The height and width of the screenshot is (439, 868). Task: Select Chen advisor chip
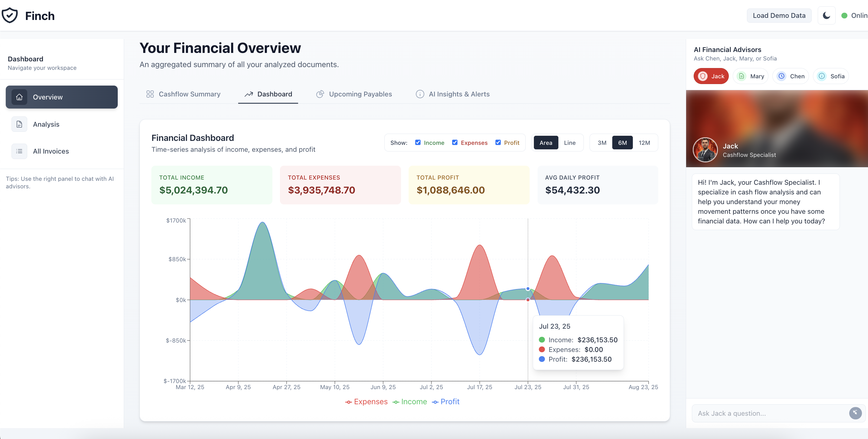click(x=791, y=76)
